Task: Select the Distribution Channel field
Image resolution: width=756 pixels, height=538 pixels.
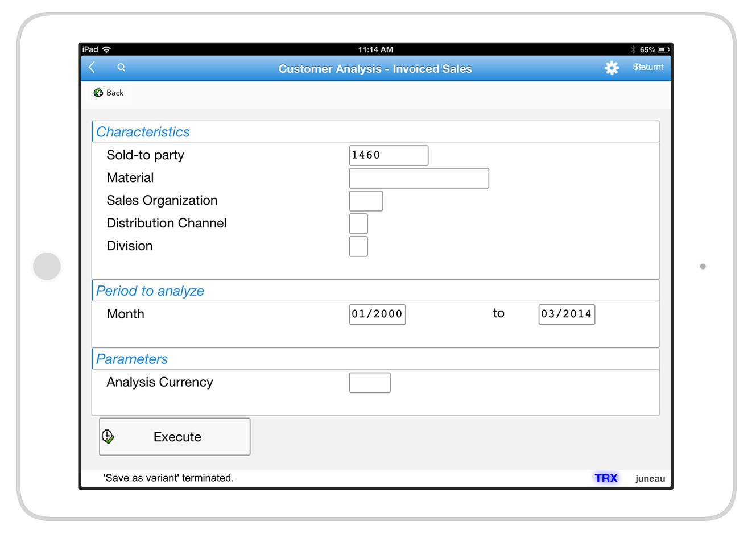Action: pos(358,224)
